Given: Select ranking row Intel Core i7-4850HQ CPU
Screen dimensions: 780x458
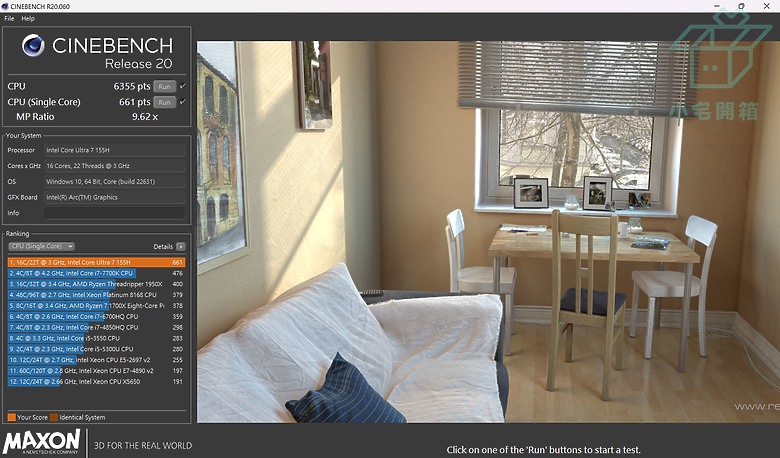Looking at the screenshot, I should (x=97, y=327).
